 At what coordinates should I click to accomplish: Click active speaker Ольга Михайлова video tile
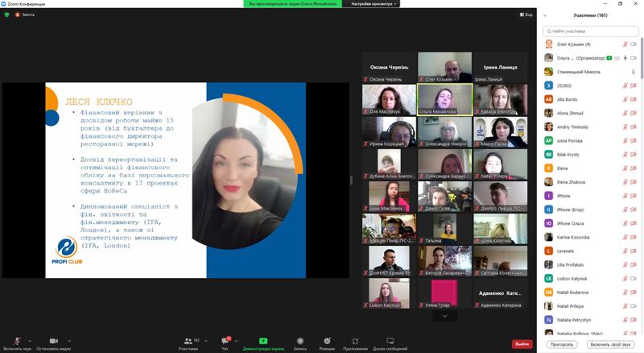coord(445,99)
